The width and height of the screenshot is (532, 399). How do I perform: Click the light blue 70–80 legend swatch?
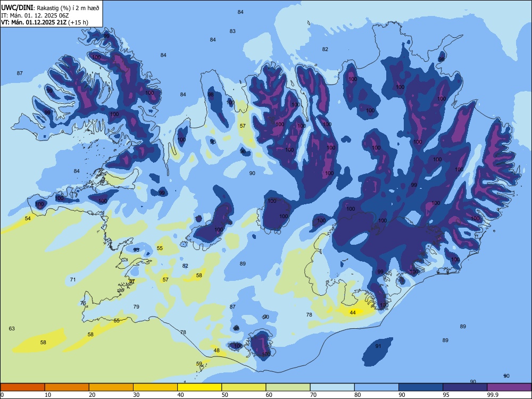332,387
